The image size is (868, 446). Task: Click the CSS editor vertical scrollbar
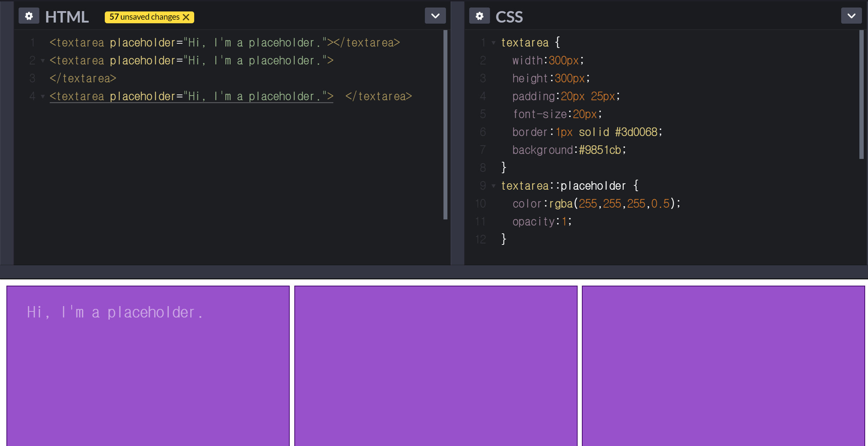(861, 94)
